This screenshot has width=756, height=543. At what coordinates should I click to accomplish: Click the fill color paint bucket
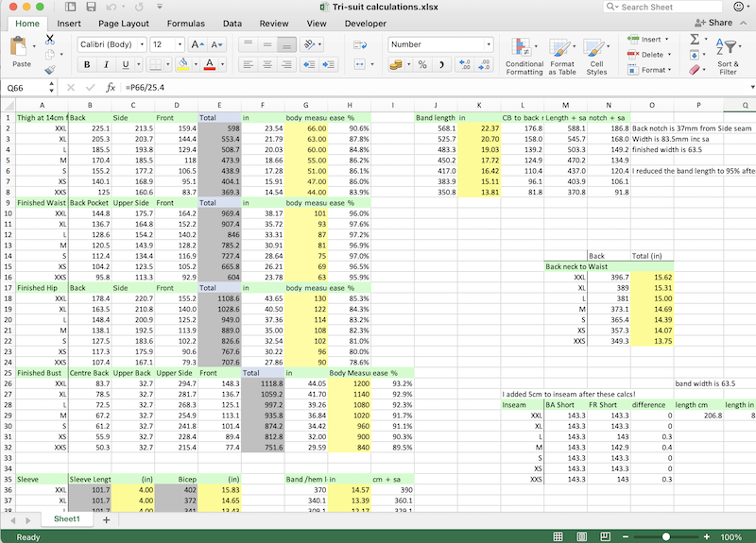point(182,64)
